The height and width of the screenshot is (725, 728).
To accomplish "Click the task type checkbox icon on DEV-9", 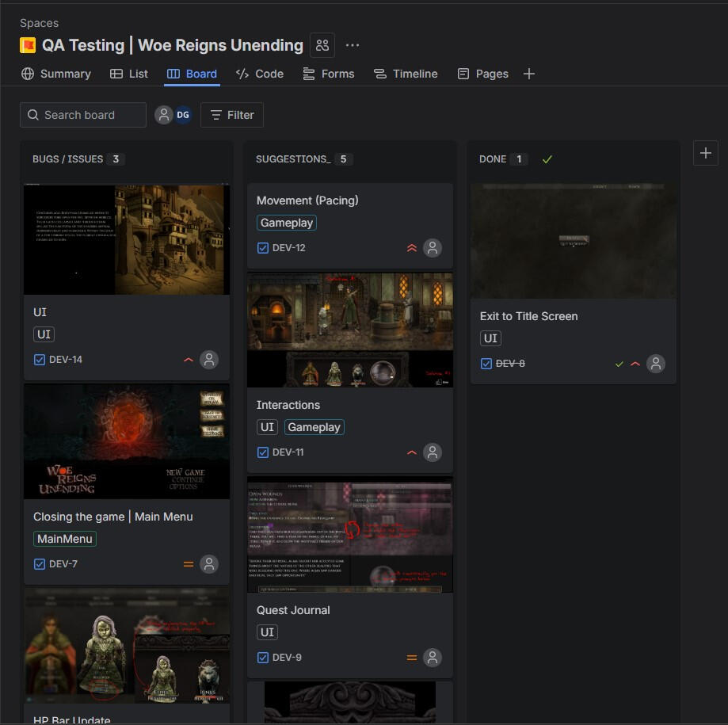I will pos(263,658).
